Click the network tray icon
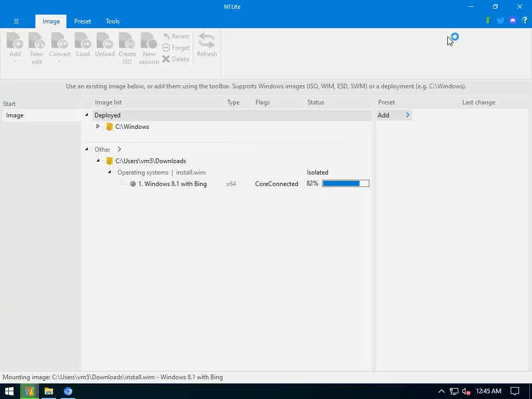This screenshot has height=399, width=532. coord(454,391)
